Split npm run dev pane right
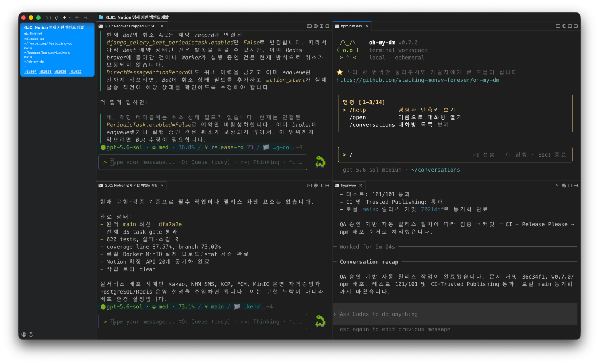The width and height of the screenshot is (599, 364). pos(570,26)
